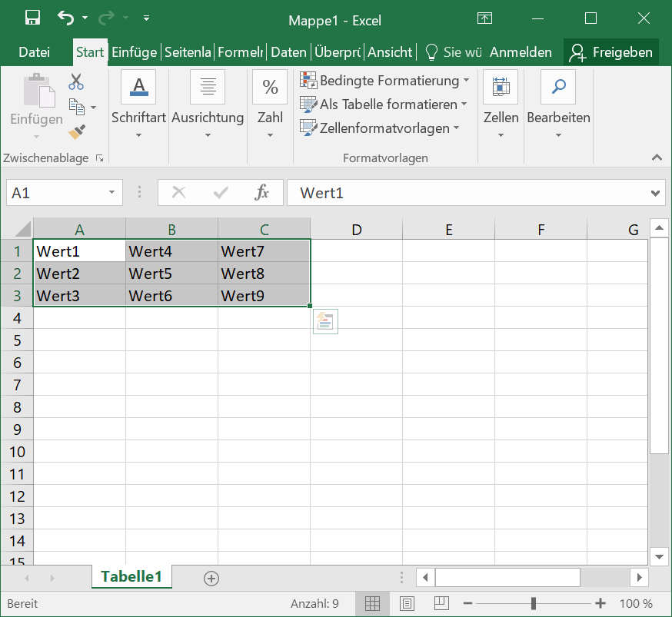The width and height of the screenshot is (672, 617).
Task: Switch to Normal view icon
Action: tap(372, 604)
